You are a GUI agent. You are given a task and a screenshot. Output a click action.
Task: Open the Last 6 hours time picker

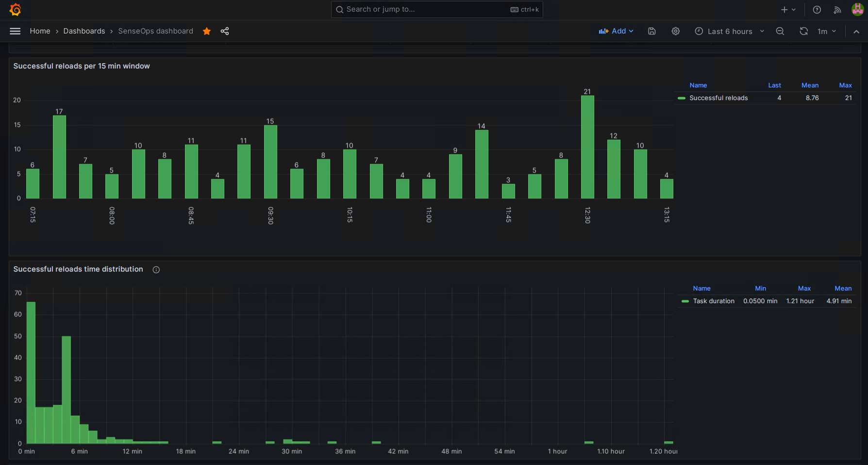coord(729,31)
